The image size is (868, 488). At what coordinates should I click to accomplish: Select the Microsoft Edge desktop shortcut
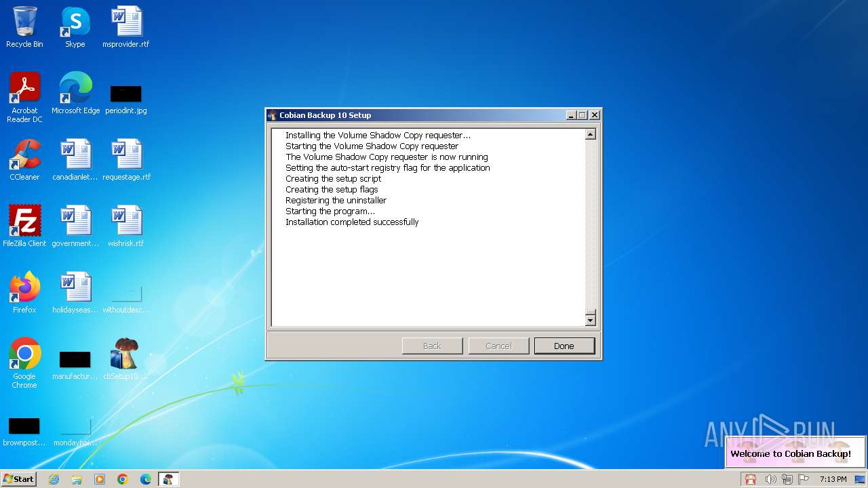75,94
